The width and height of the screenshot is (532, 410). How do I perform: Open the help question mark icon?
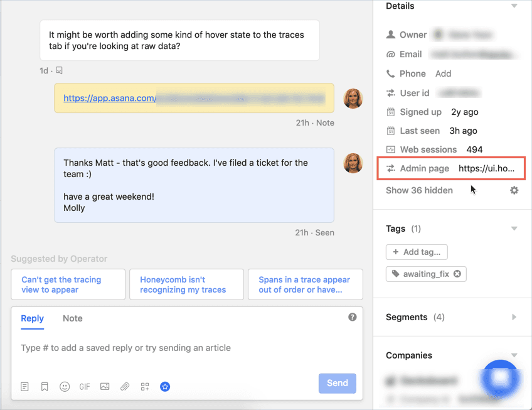click(x=353, y=317)
